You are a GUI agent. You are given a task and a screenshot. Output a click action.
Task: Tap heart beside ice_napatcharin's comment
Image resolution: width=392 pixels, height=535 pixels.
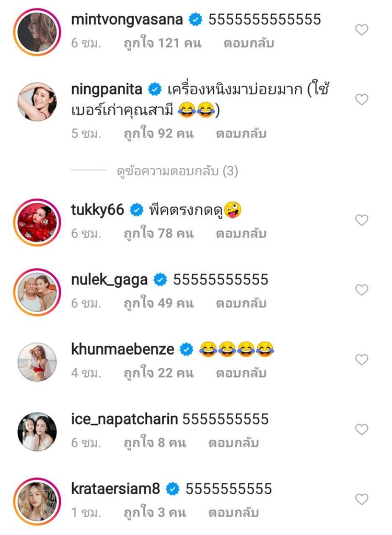(362, 429)
